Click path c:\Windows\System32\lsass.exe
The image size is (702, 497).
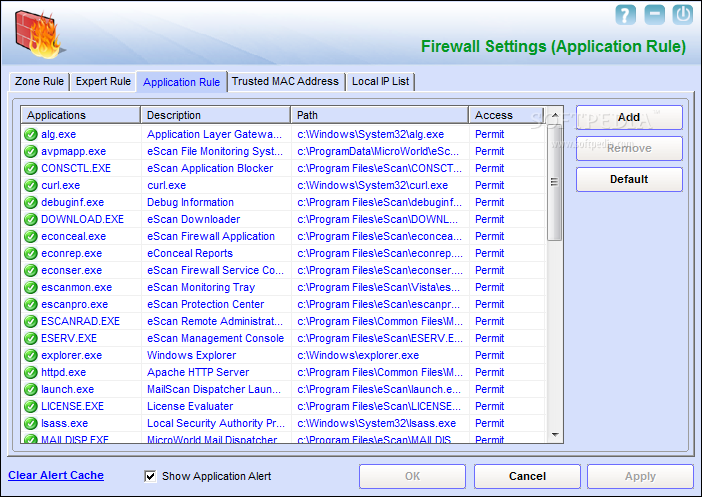click(377, 424)
